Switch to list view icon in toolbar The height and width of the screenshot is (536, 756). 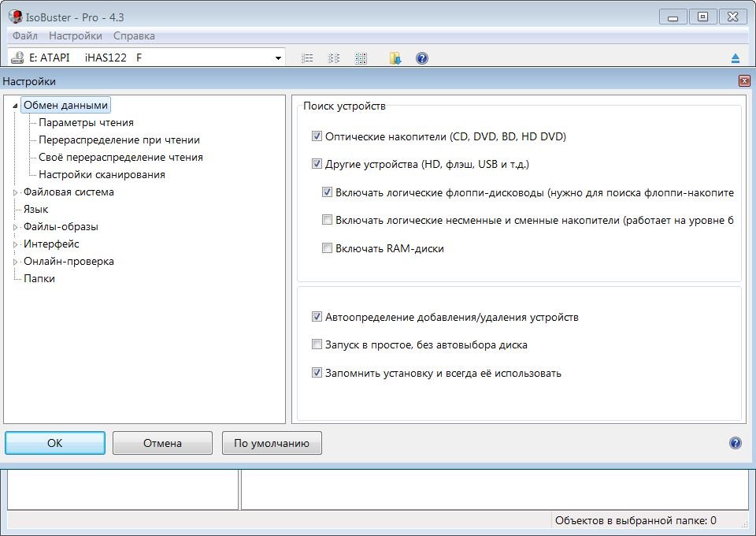[307, 58]
